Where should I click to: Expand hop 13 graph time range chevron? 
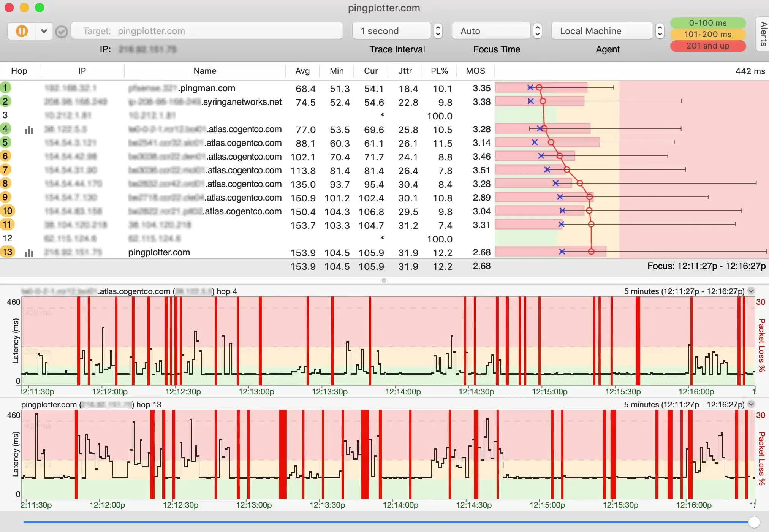click(751, 404)
